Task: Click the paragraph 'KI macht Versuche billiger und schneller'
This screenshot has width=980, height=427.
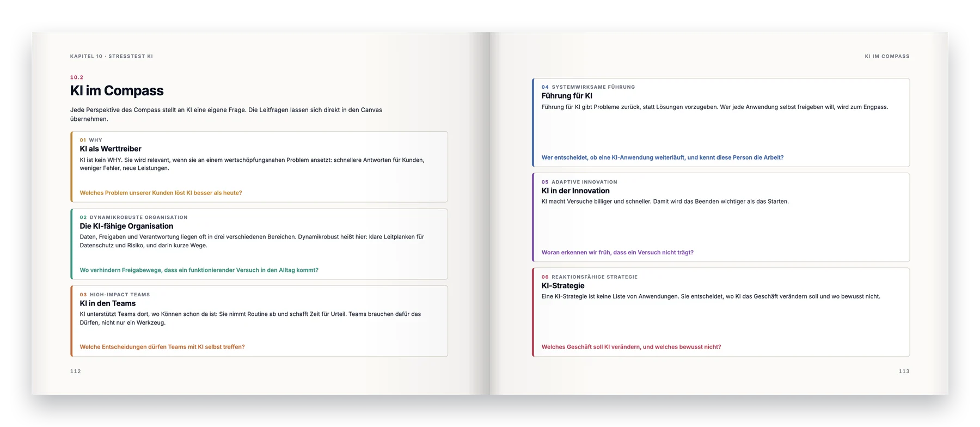Action: (x=665, y=202)
